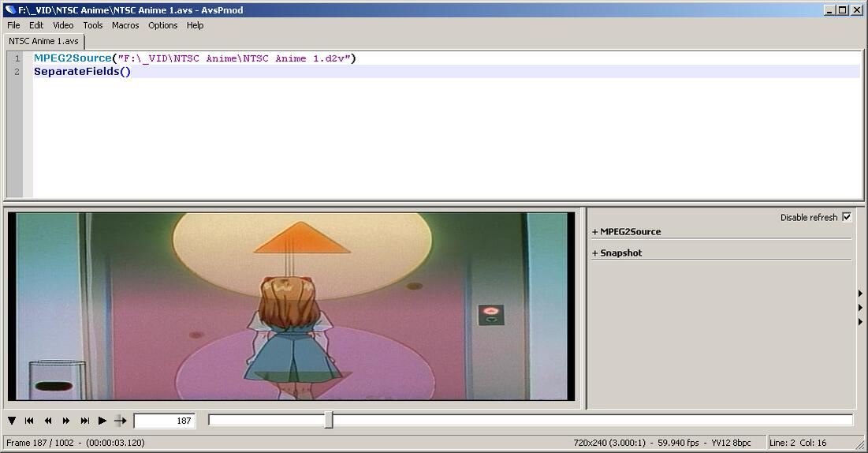868x453 pixels.
Task: Jump to the first frame icon
Action: tap(29, 421)
